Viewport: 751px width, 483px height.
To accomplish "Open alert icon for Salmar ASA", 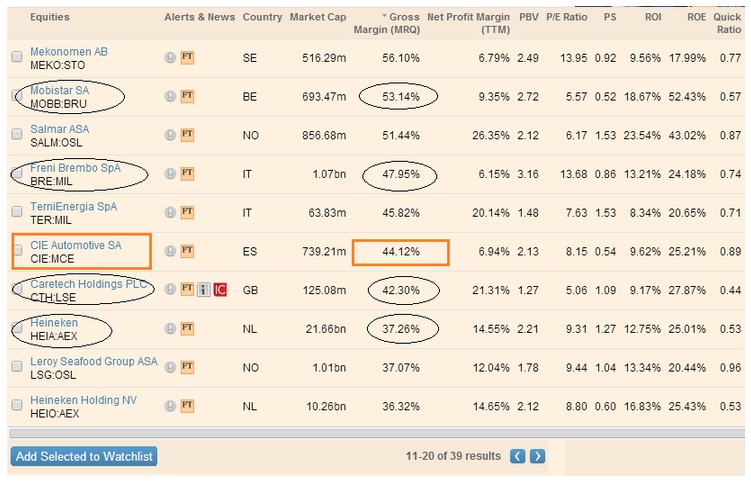I will (170, 135).
